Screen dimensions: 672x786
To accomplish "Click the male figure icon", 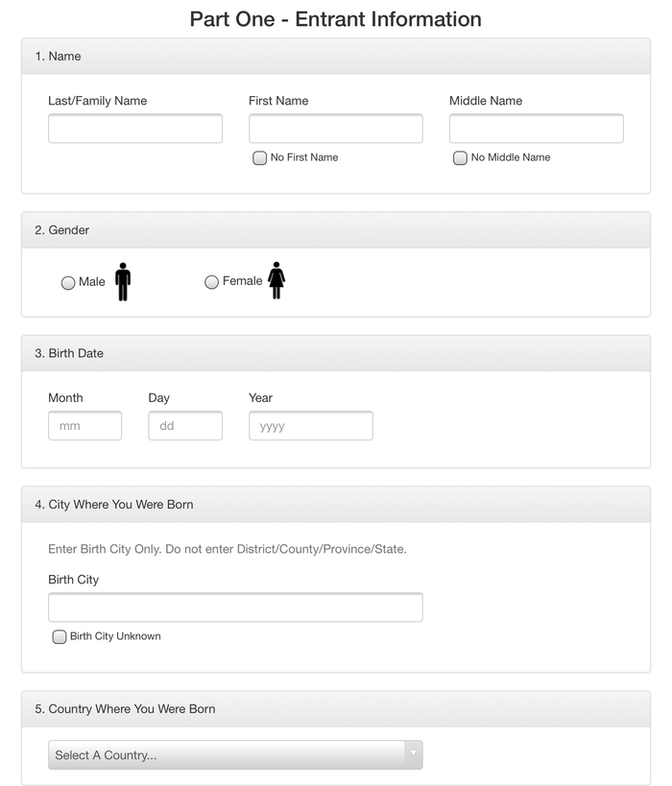I will (x=123, y=281).
